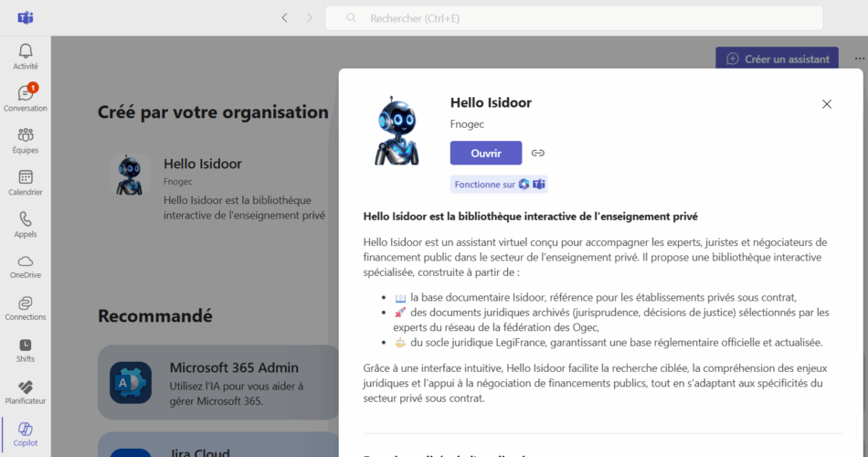Open the more options ellipsis menu

tap(859, 58)
